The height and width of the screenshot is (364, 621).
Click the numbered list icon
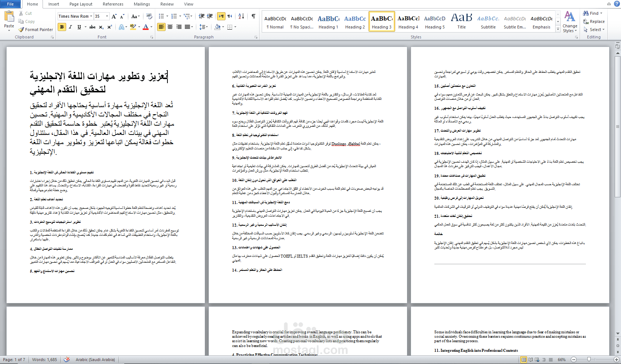174,16
